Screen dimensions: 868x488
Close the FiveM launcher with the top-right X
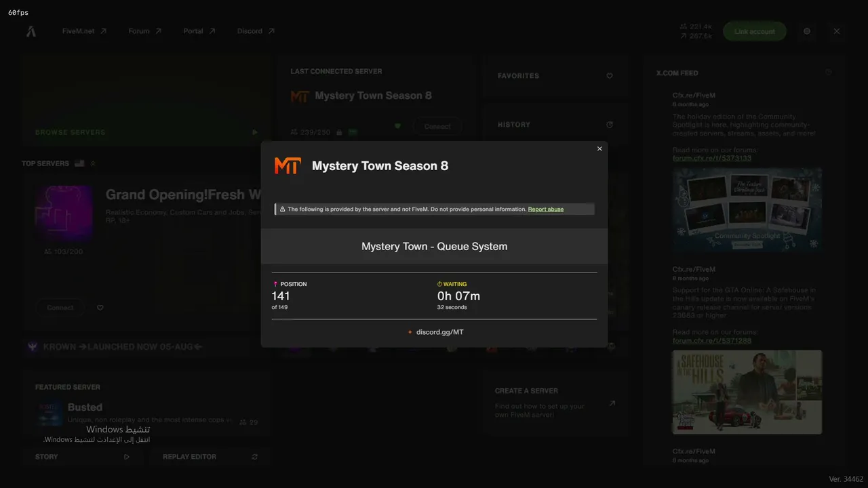[837, 31]
